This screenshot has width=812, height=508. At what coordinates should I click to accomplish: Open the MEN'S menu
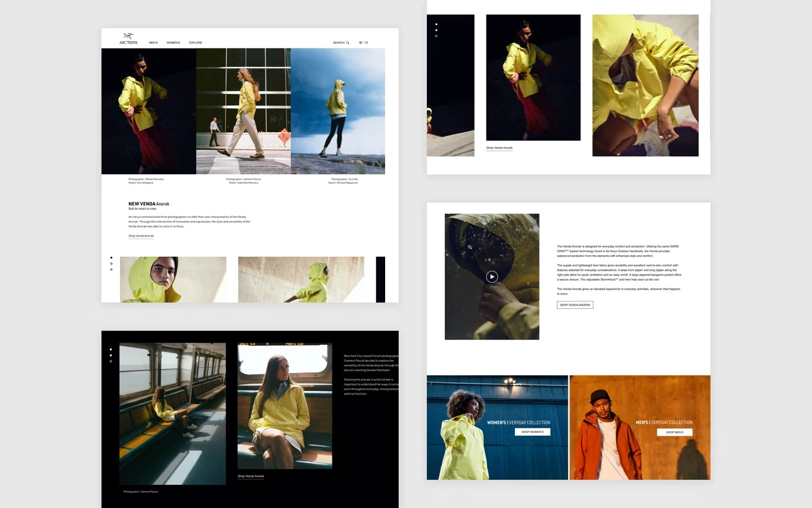[153, 43]
